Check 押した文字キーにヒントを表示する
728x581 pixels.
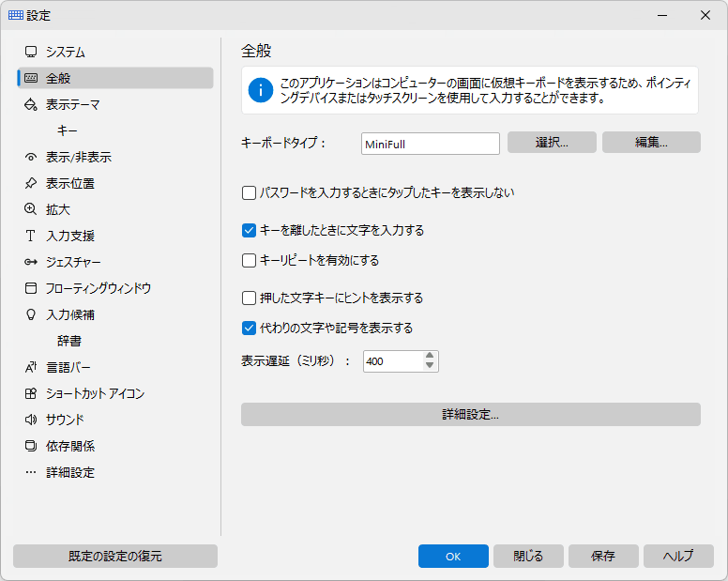(249, 298)
